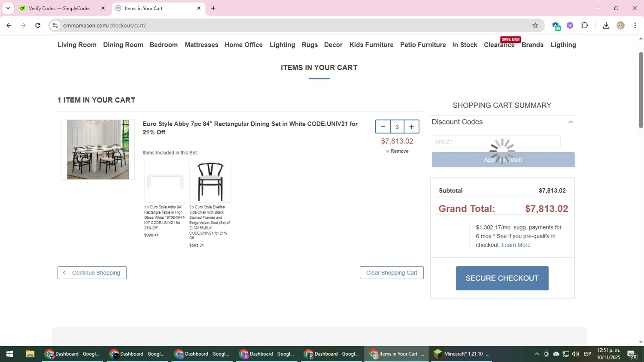Open the volume control in system tray
This screenshot has width=644, height=362.
click(575, 354)
